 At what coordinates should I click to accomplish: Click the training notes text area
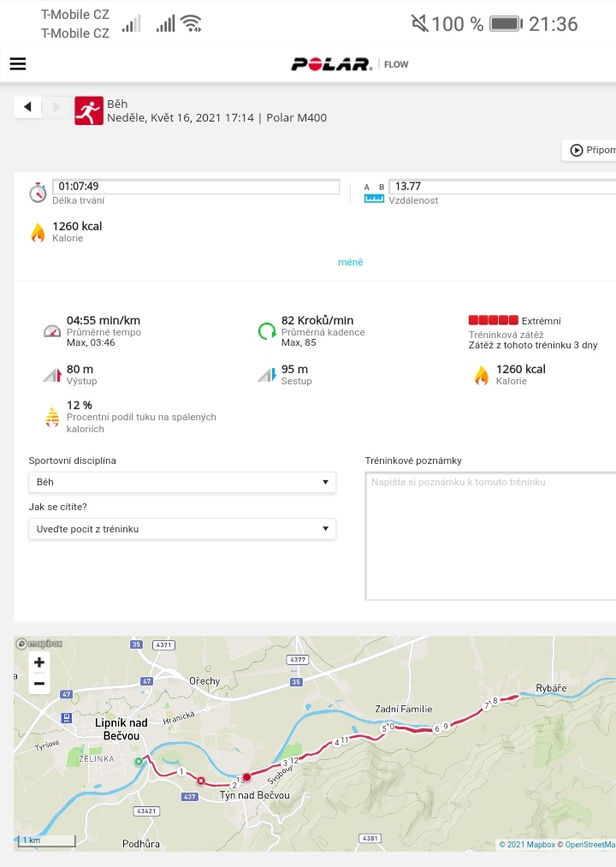[490, 536]
